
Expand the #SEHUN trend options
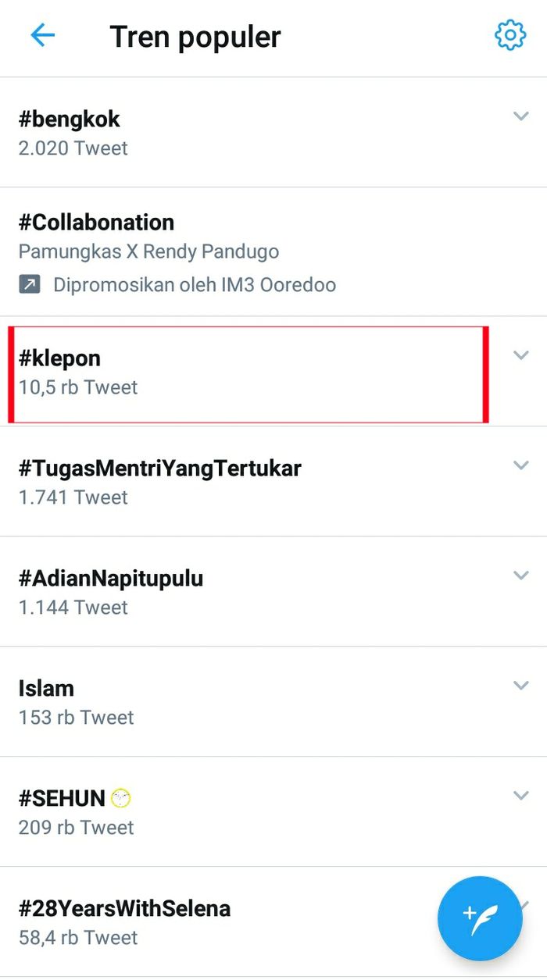click(521, 796)
